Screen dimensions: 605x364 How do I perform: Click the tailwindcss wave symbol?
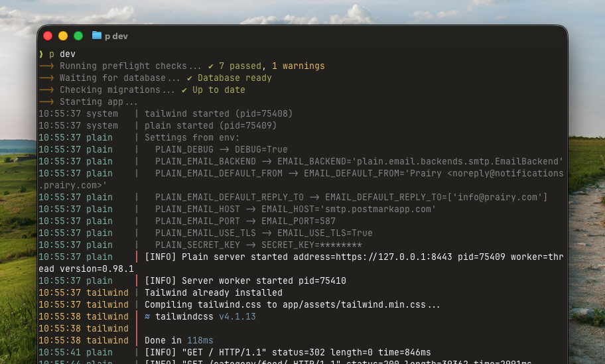tap(147, 317)
